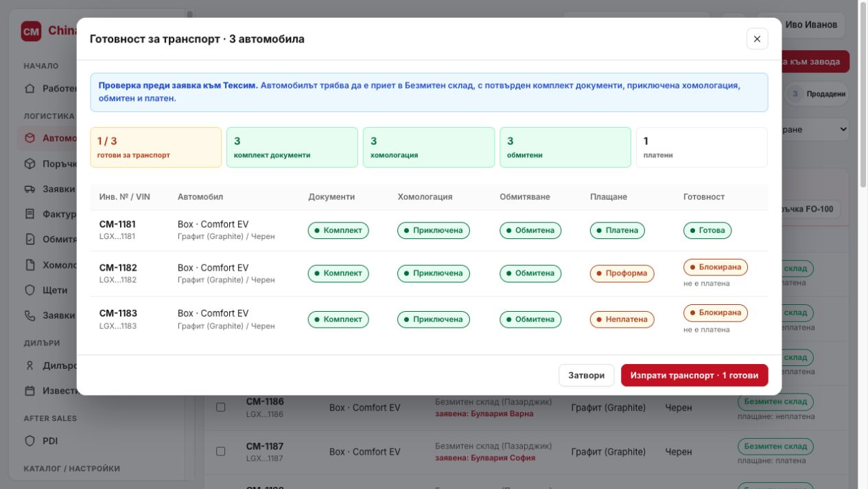Screen dimensions: 868x489
Task: Open the home icon in sidebar
Action: (30, 89)
